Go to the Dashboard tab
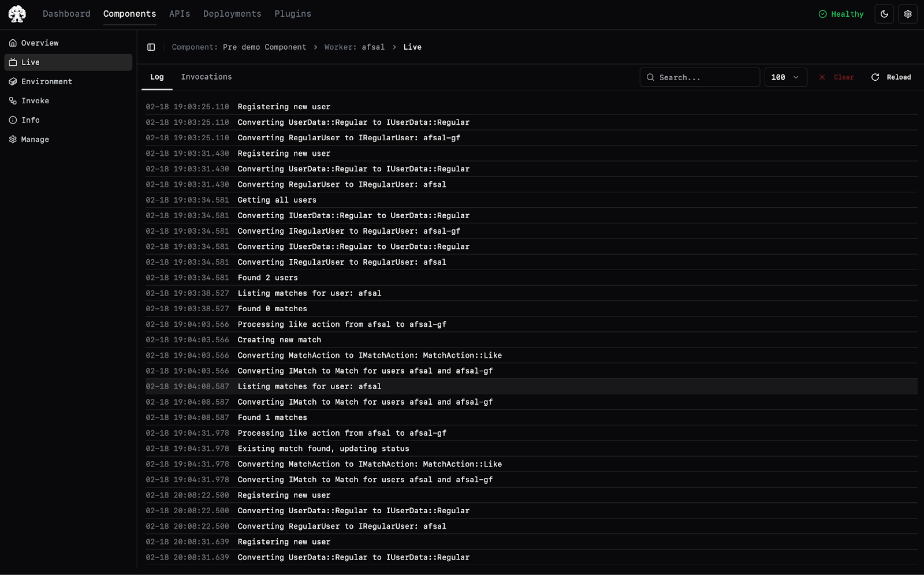 (66, 14)
